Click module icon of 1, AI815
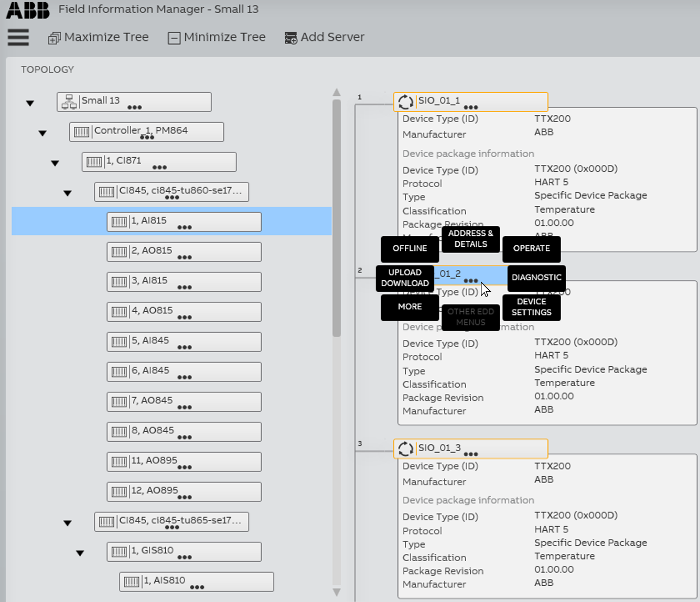Image resolution: width=700 pixels, height=602 pixels. (119, 222)
